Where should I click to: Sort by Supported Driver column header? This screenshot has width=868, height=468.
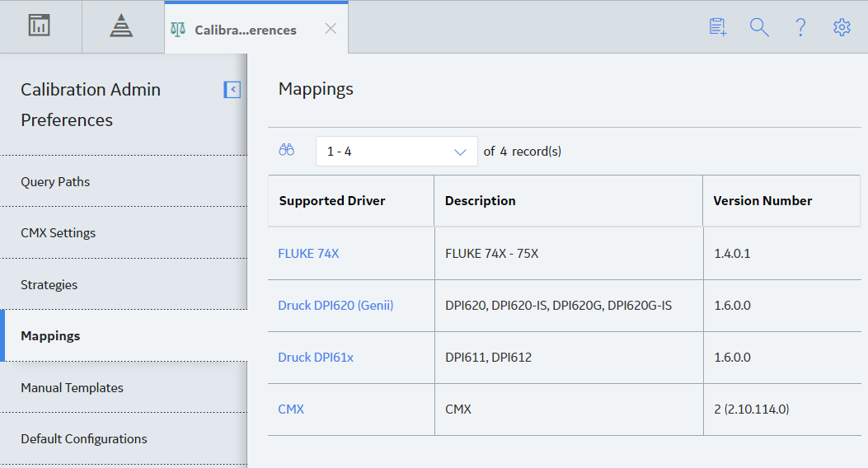point(351,201)
